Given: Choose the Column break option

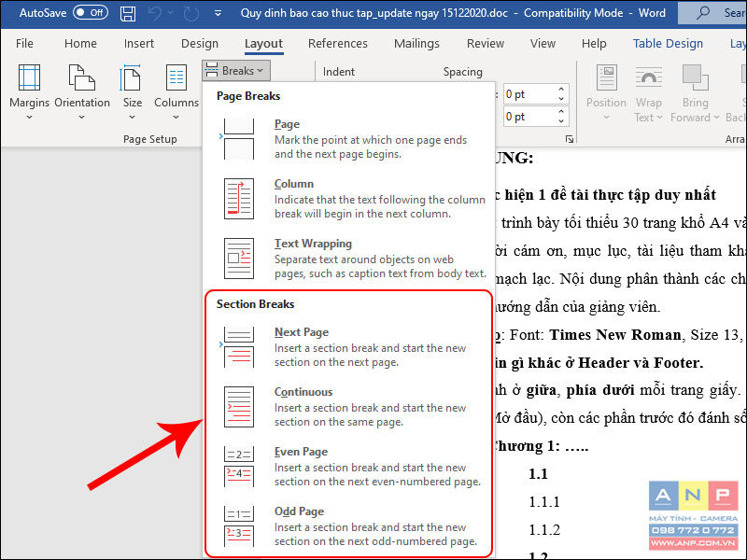Looking at the screenshot, I should click(x=348, y=199).
